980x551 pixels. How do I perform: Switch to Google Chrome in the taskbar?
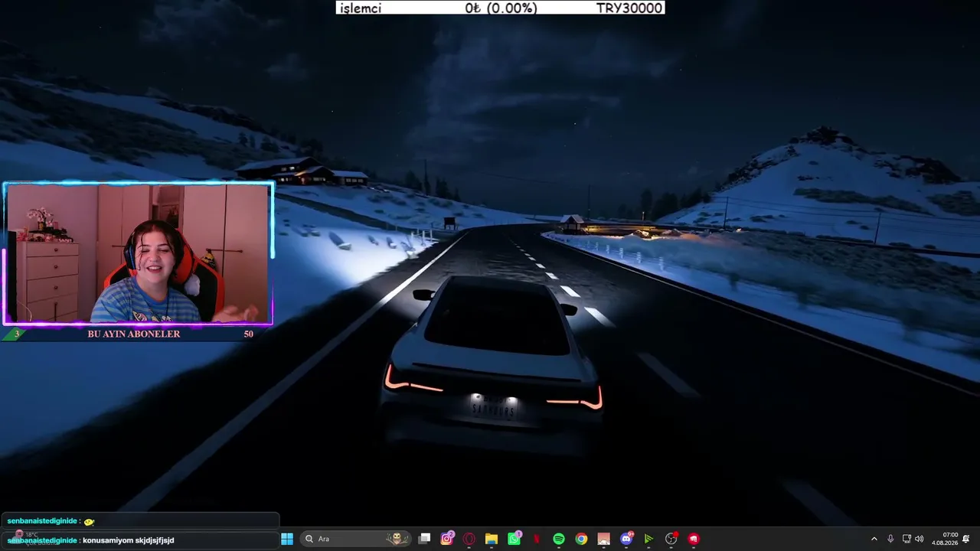581,539
